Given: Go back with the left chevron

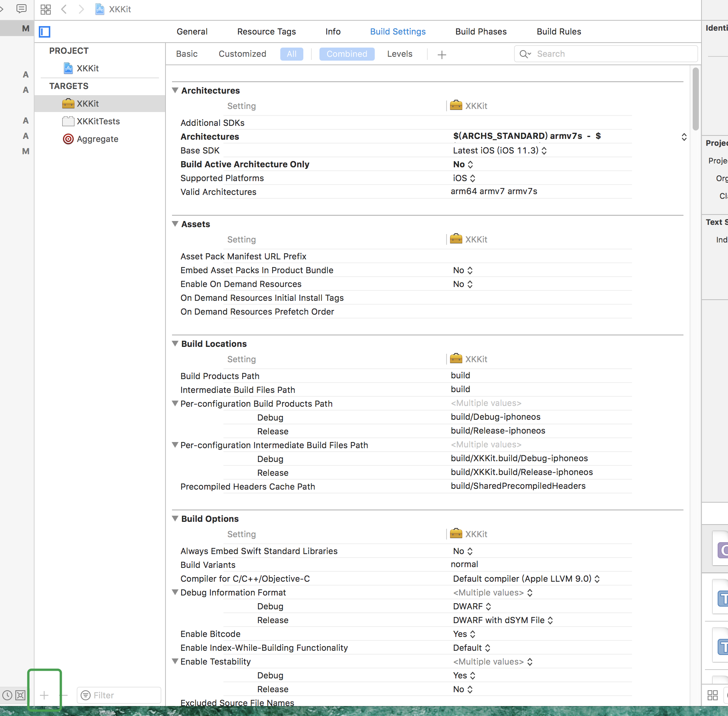Looking at the screenshot, I should [x=64, y=9].
